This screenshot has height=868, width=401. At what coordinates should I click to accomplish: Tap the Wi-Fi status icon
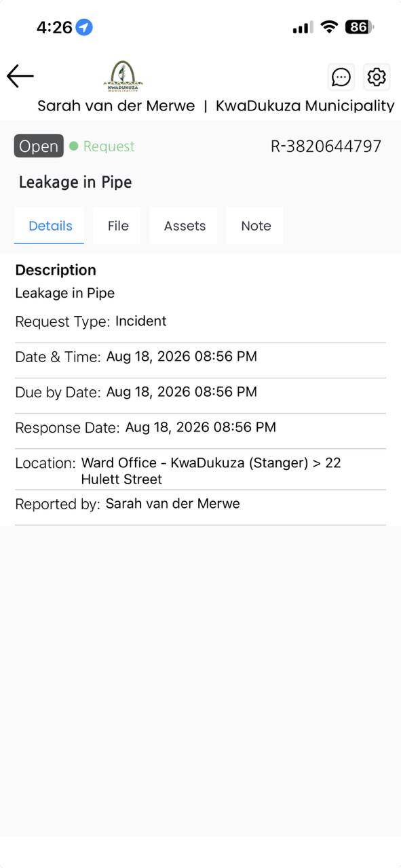coord(329,27)
